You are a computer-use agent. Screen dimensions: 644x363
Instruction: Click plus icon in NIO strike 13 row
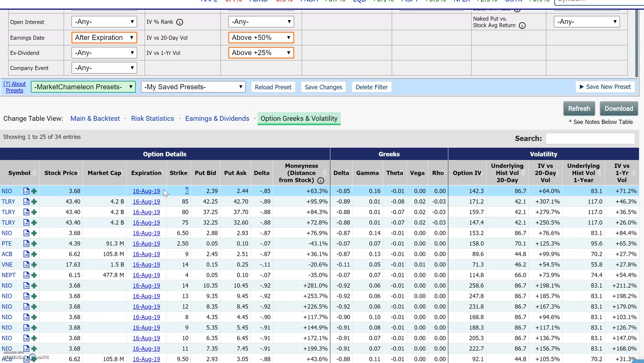tap(34, 296)
